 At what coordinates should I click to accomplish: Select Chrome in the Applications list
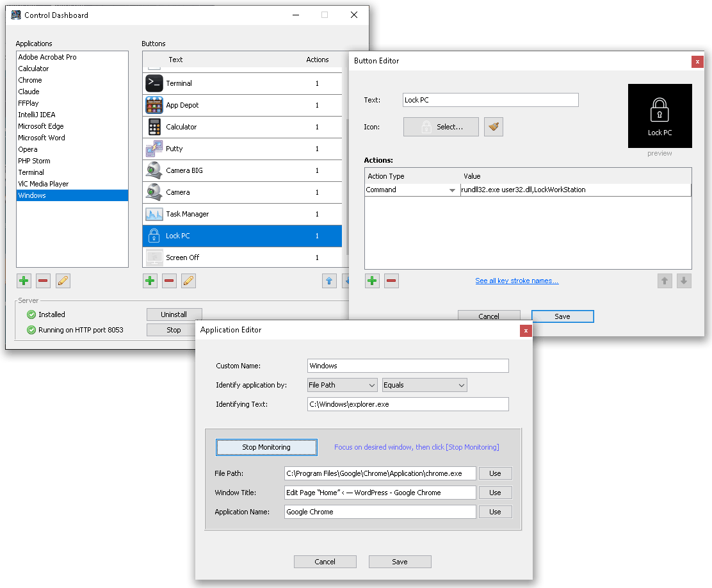pos(30,80)
